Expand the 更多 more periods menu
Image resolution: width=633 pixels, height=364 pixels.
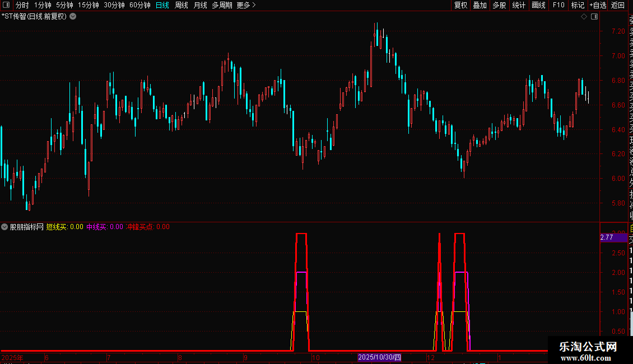point(246,5)
